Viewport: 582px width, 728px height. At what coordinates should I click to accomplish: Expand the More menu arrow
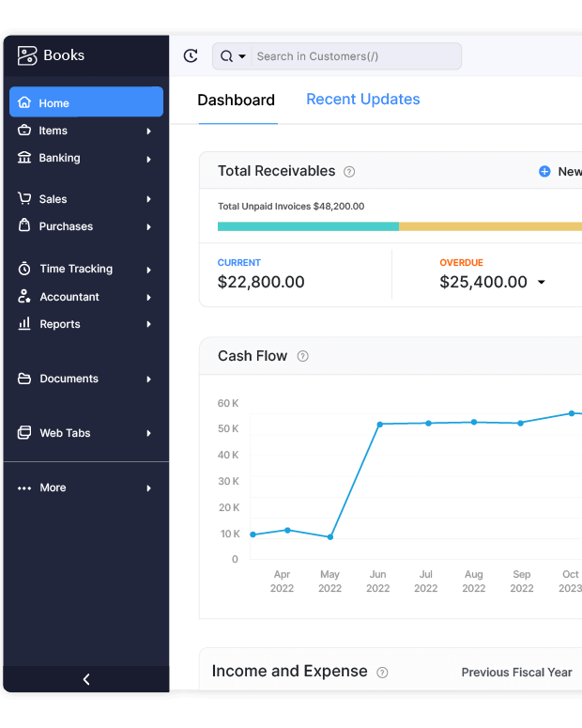coord(148,488)
